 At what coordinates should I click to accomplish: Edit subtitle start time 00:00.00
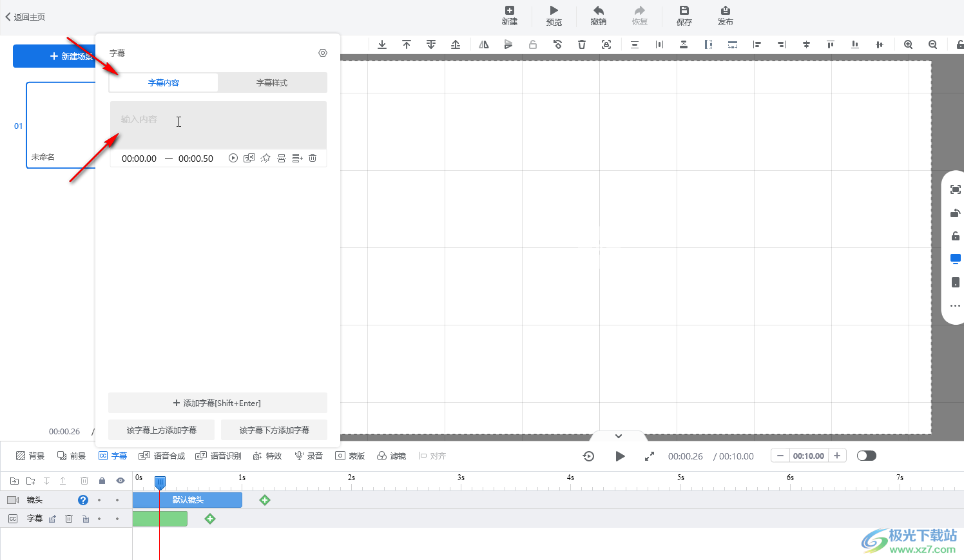point(139,158)
